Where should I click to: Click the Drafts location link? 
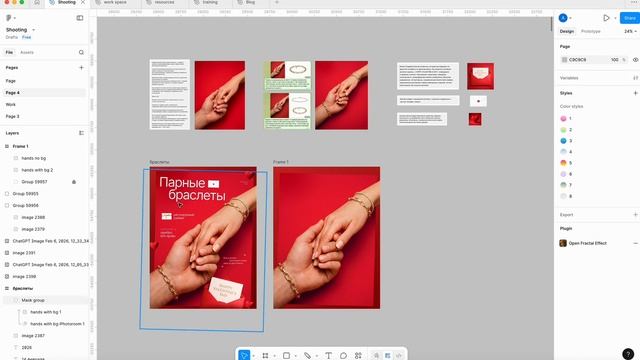pos(11,37)
